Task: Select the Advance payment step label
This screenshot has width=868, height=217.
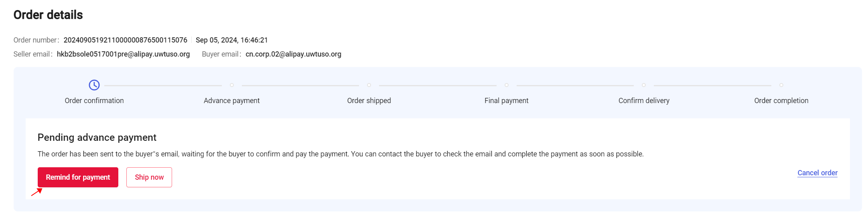Action: (x=231, y=101)
